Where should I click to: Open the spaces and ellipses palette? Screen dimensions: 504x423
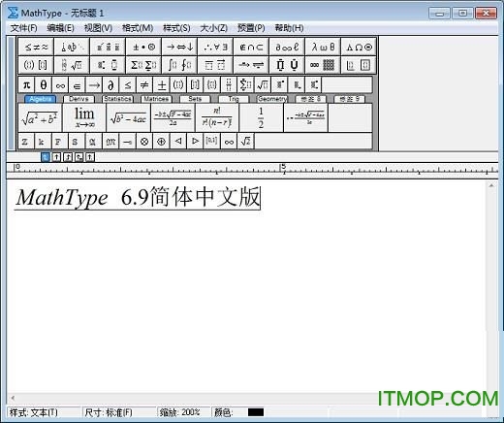pos(72,48)
